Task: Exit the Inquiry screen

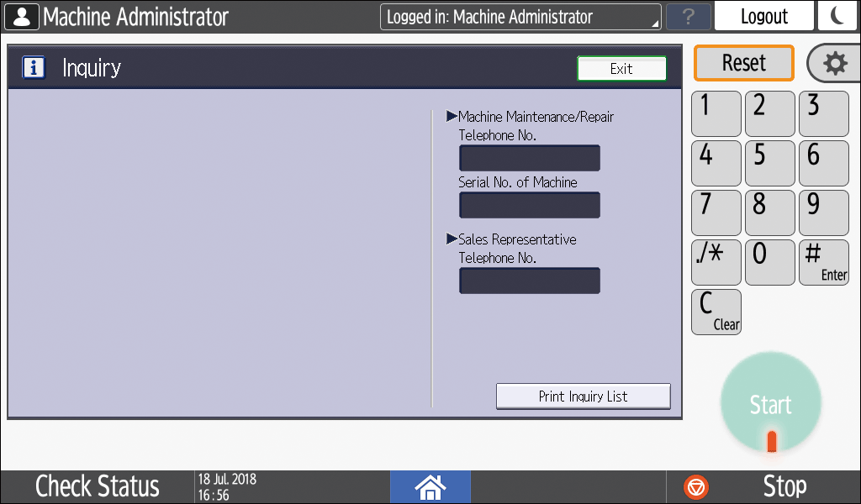Action: click(621, 69)
